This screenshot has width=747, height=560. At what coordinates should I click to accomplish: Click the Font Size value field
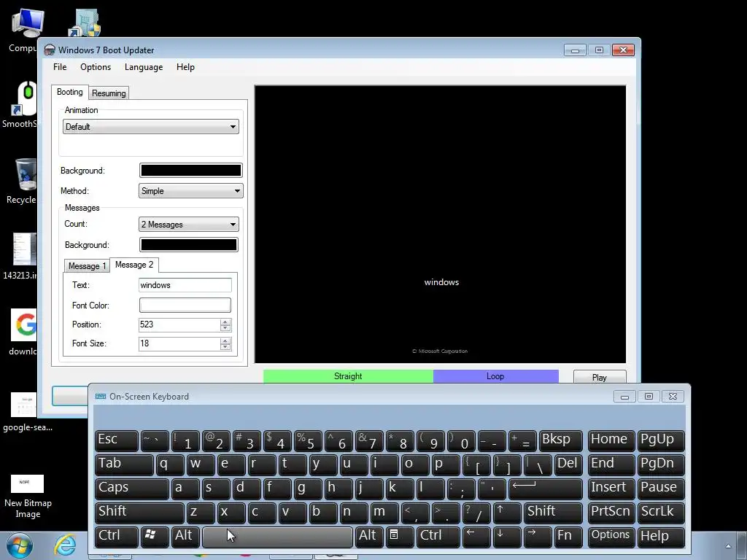(x=179, y=344)
